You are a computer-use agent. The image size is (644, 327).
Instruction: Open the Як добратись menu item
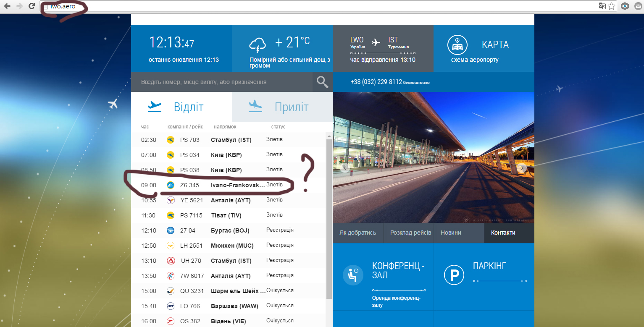pyautogui.click(x=357, y=233)
